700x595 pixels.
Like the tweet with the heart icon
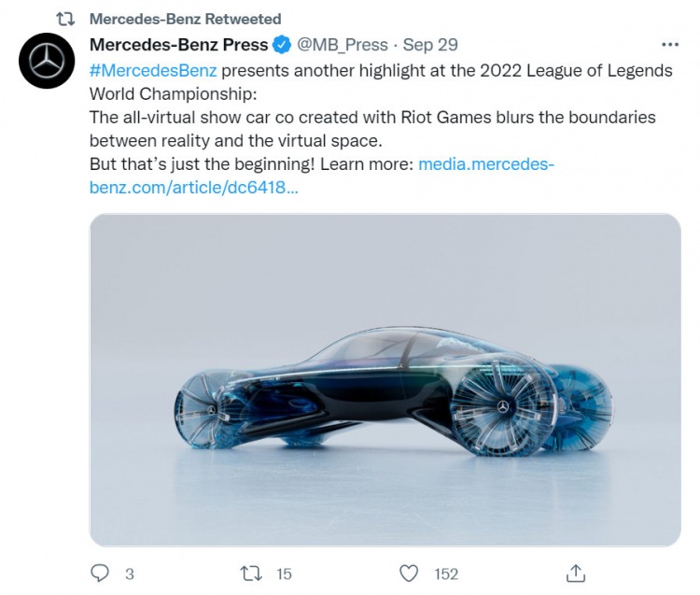coord(408,573)
